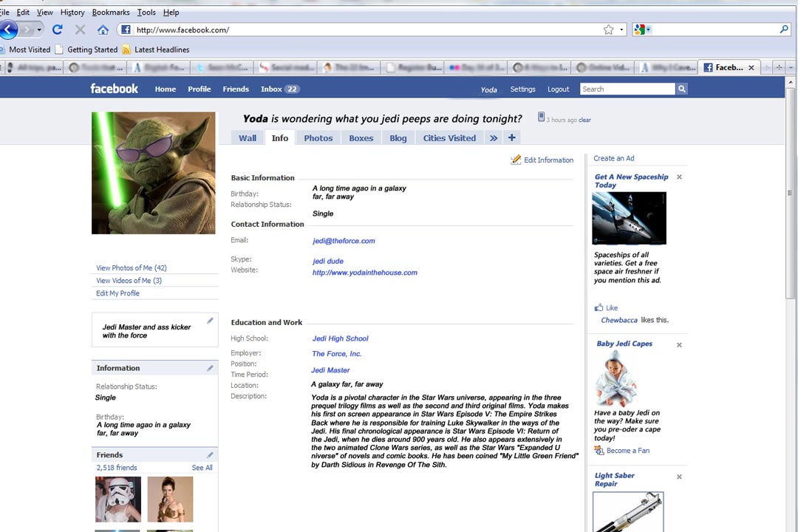The width and height of the screenshot is (798, 532).
Task: Click the clear status link
Action: point(584,120)
